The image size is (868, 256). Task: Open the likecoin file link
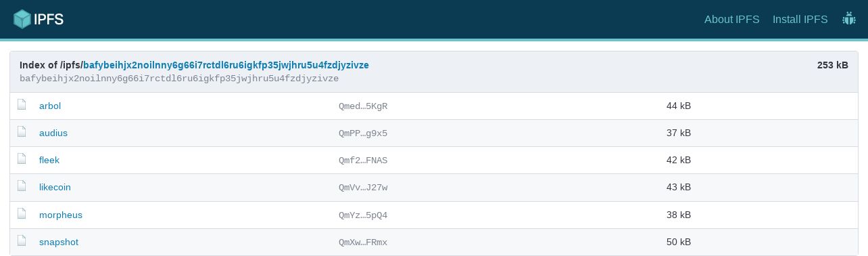(55, 187)
